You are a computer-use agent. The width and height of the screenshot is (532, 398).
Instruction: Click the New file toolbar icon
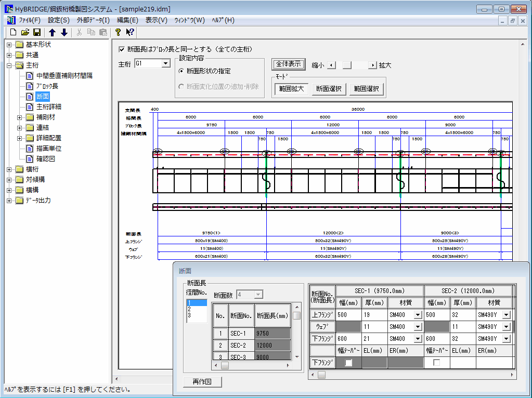[14, 32]
